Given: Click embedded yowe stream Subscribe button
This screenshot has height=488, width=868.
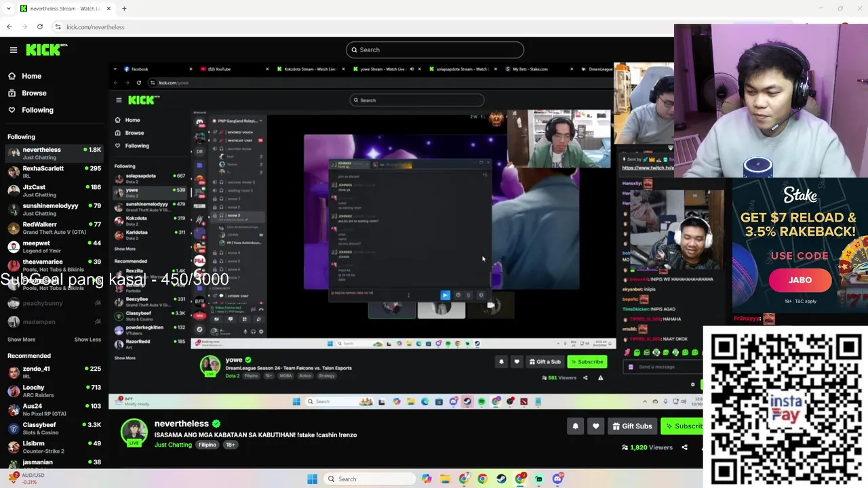Looking at the screenshot, I should 587,361.
